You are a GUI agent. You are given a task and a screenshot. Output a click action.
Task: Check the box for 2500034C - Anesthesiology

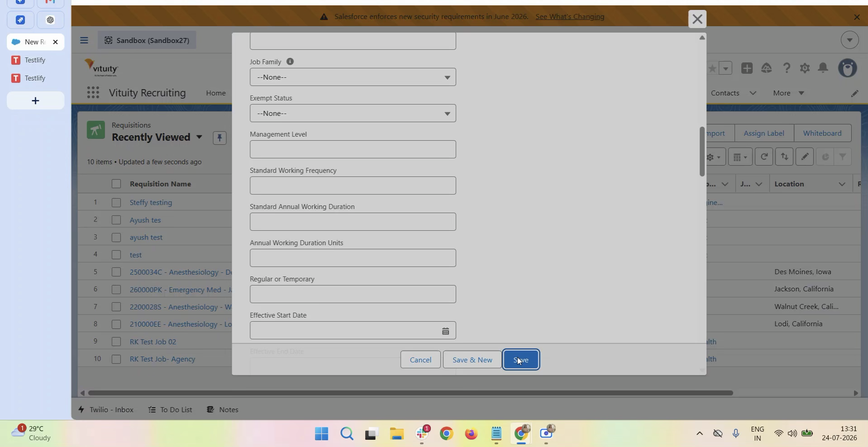116,272
